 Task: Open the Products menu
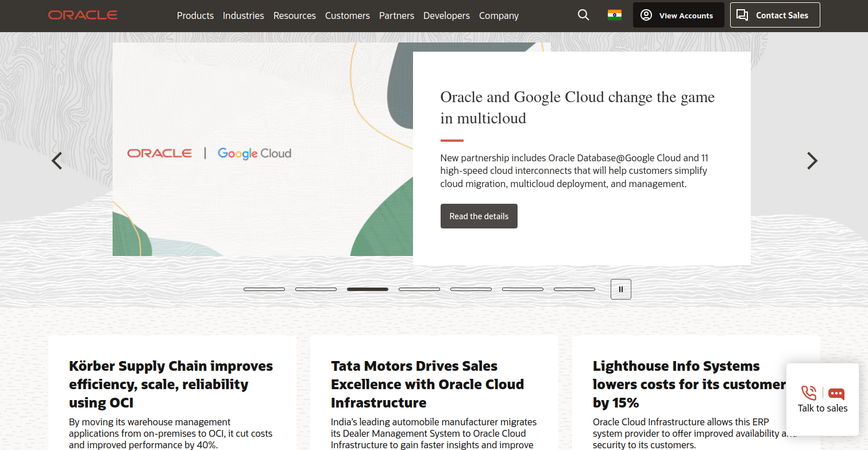click(x=195, y=16)
